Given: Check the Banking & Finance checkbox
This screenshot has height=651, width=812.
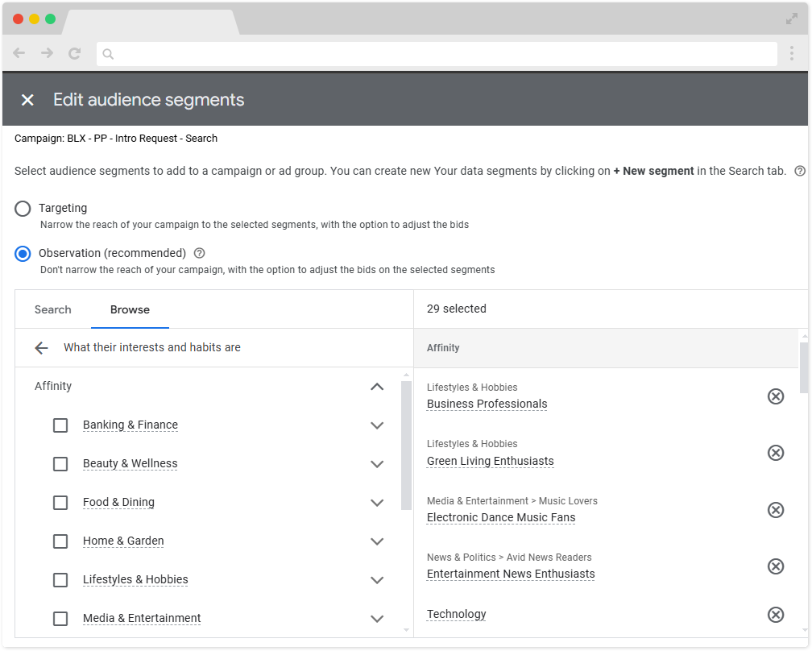Looking at the screenshot, I should pos(60,425).
